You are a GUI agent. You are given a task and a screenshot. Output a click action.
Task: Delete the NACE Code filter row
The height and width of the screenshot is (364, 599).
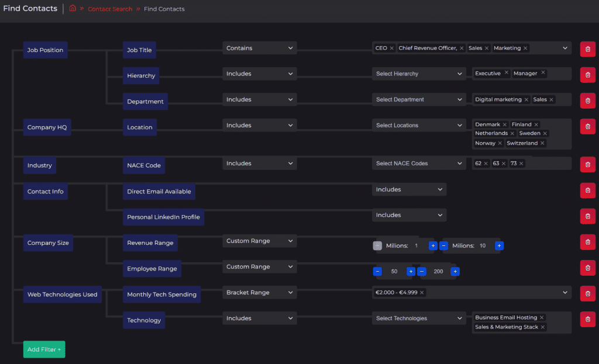tap(587, 165)
